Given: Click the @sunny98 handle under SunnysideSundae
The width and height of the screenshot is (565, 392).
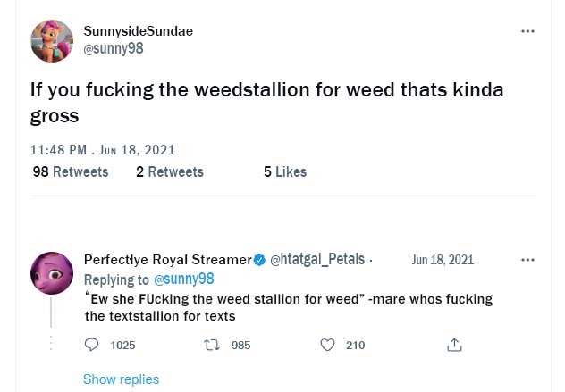Looking at the screenshot, I should [113, 48].
